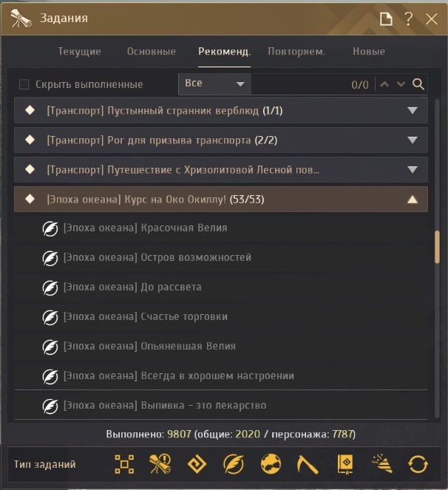Image resolution: width=448 pixels, height=490 pixels.
Task: Toggle the feather quest type filter at bottom
Action: (234, 464)
